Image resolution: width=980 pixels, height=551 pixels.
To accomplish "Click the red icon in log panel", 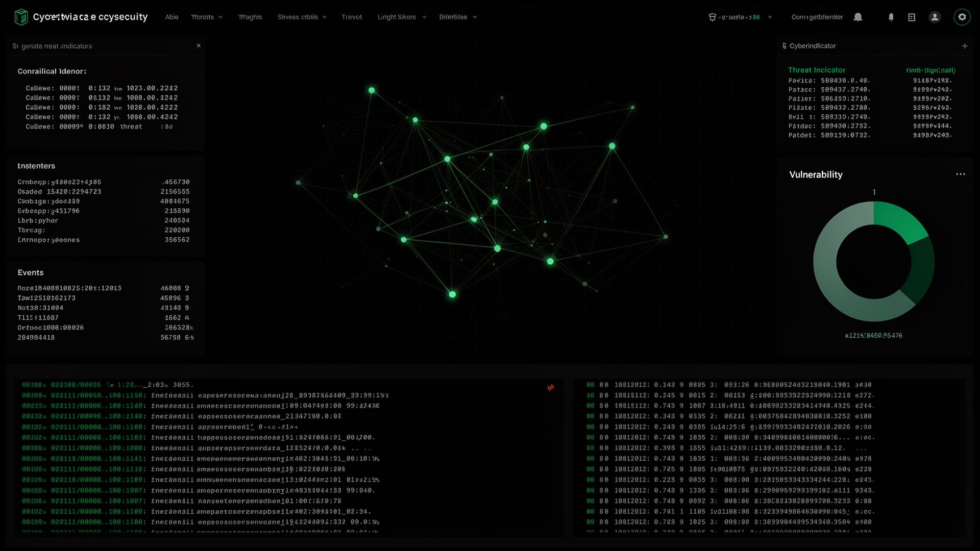I will point(550,388).
